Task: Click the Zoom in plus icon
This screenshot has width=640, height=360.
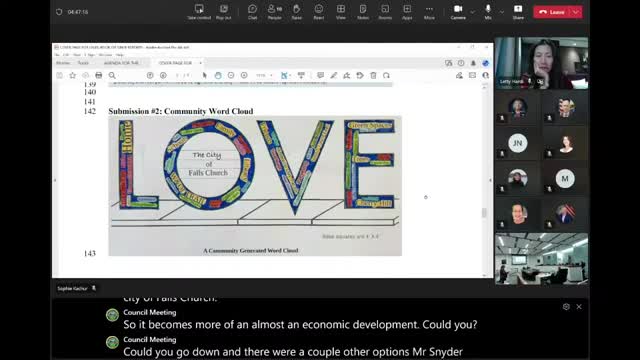Action: click(244, 76)
